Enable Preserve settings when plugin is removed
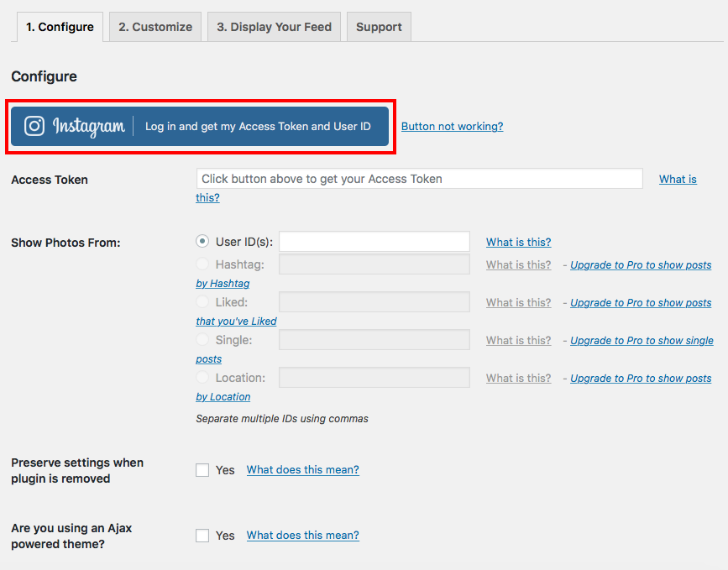 tap(202, 470)
